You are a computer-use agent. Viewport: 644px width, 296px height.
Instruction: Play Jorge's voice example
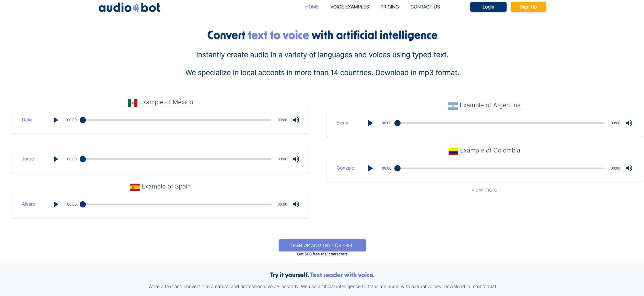(x=56, y=159)
